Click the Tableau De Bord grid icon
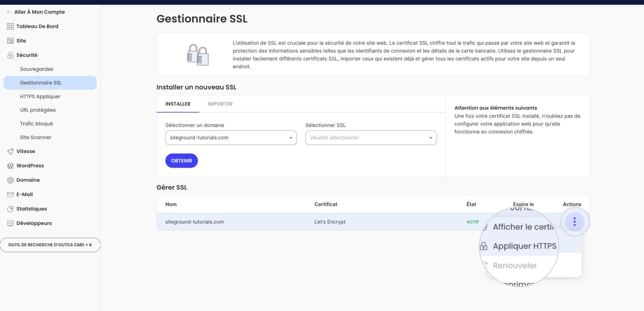644x311 pixels. [x=10, y=26]
